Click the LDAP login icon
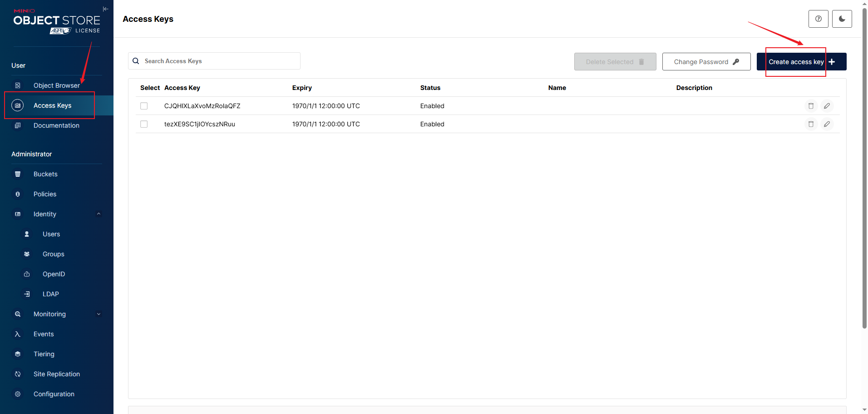Viewport: 868px width, 414px height. [x=27, y=294]
